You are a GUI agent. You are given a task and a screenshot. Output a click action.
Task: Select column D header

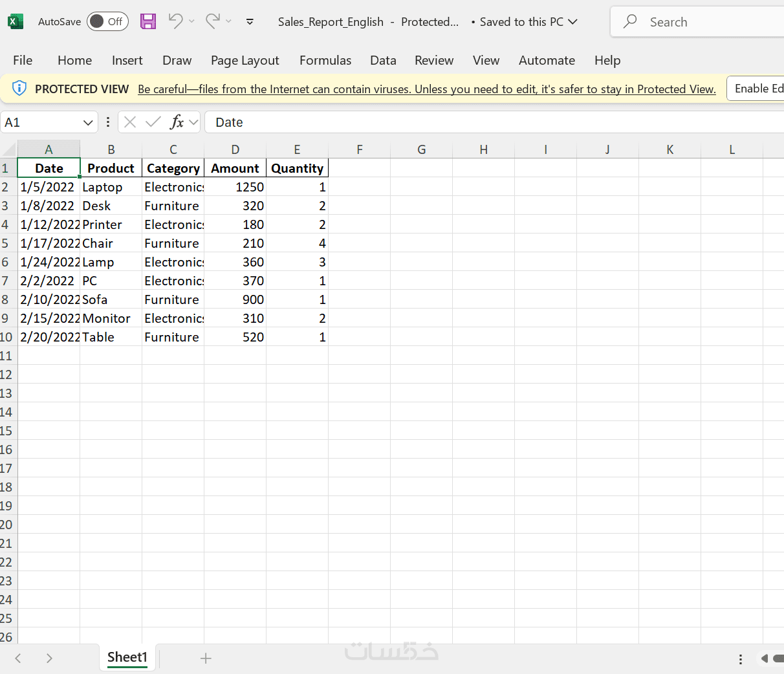point(235,149)
